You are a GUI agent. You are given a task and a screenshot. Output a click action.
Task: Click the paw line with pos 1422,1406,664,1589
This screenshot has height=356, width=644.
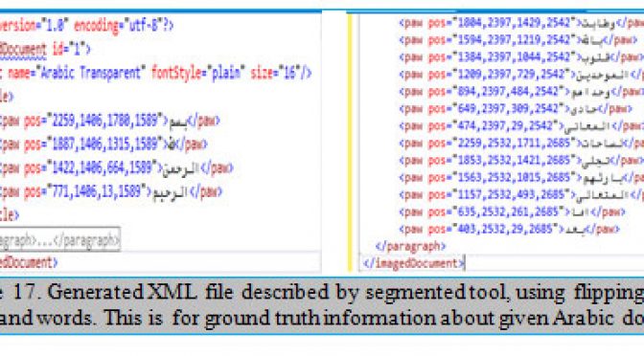(117, 167)
